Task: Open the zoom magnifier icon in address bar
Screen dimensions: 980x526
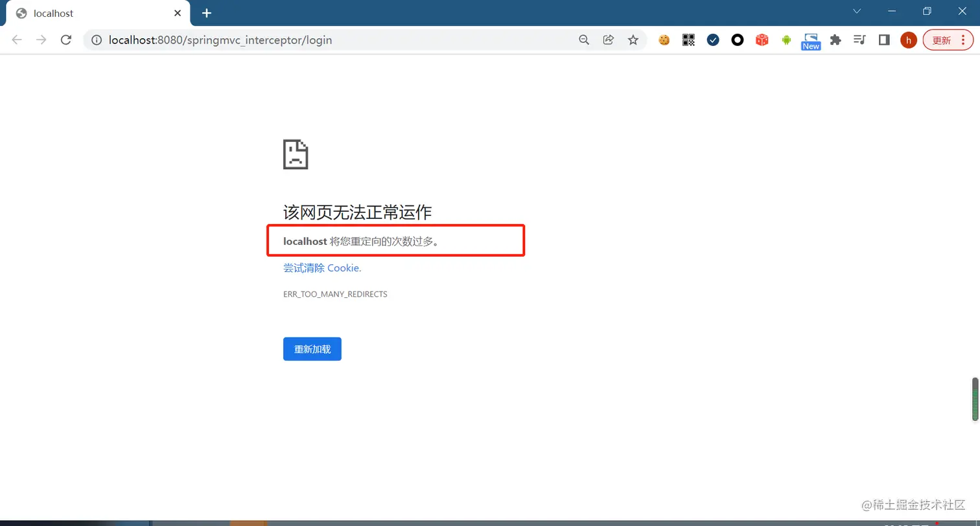Action: pos(584,40)
